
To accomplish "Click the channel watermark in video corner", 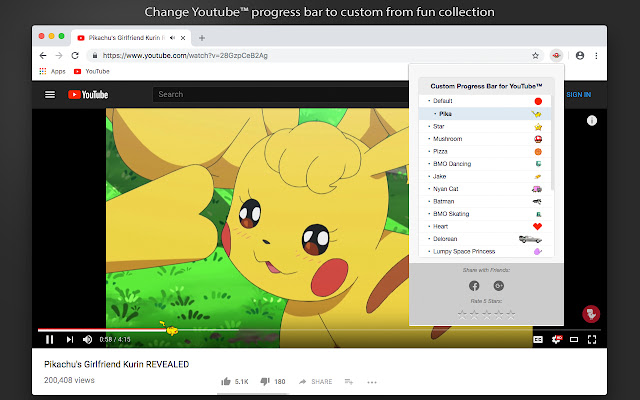I will click(591, 314).
